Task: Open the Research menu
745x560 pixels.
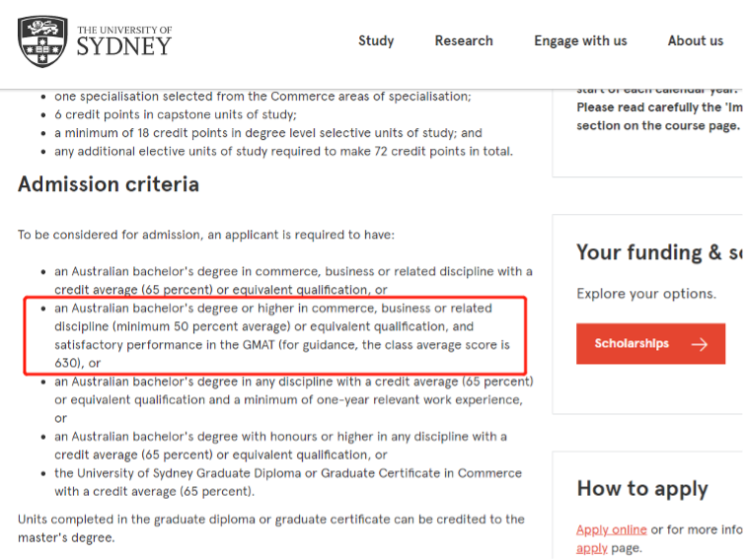Action: [464, 40]
